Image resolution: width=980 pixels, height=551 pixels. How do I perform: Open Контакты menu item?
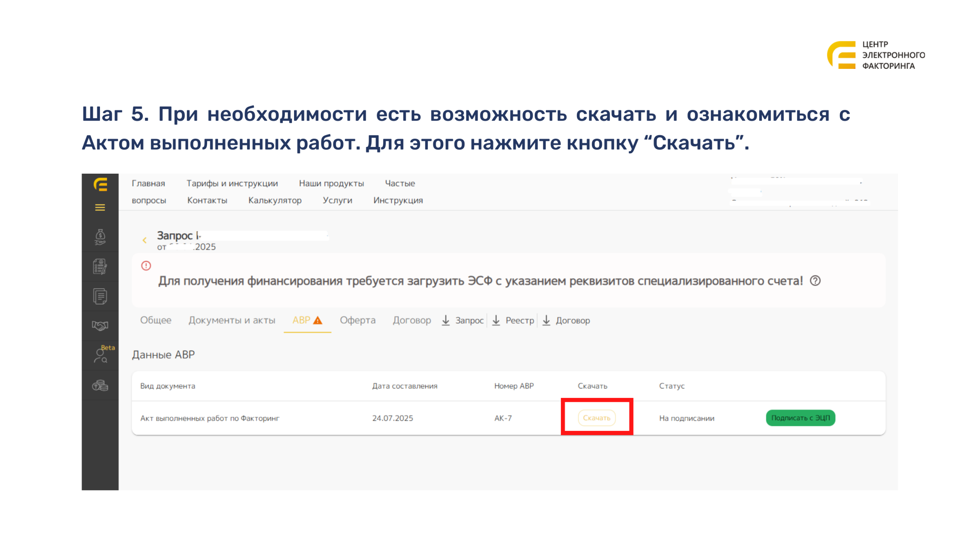coord(207,200)
